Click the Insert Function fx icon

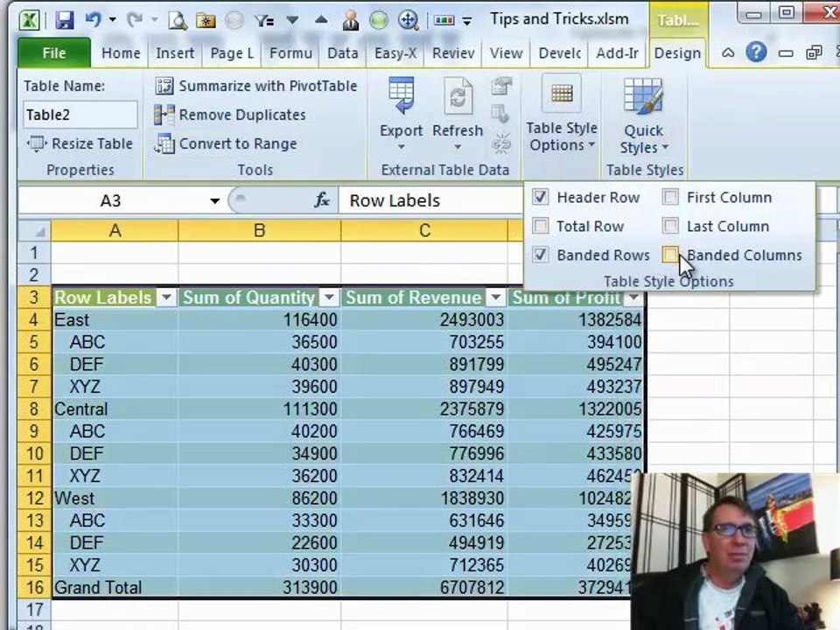coord(321,200)
